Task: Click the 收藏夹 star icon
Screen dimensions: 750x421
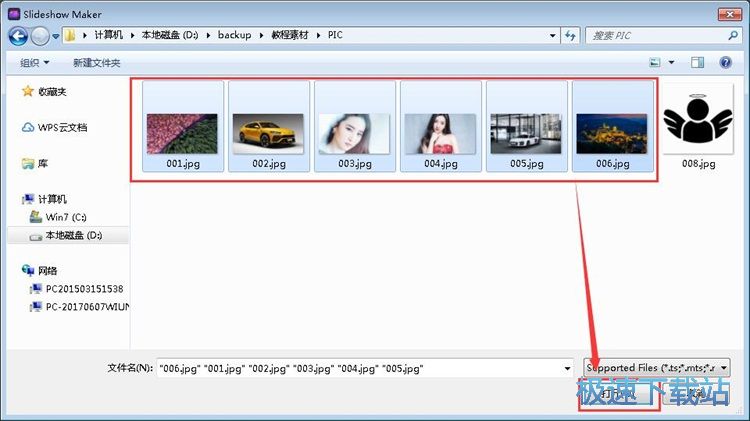Action: click(28, 91)
